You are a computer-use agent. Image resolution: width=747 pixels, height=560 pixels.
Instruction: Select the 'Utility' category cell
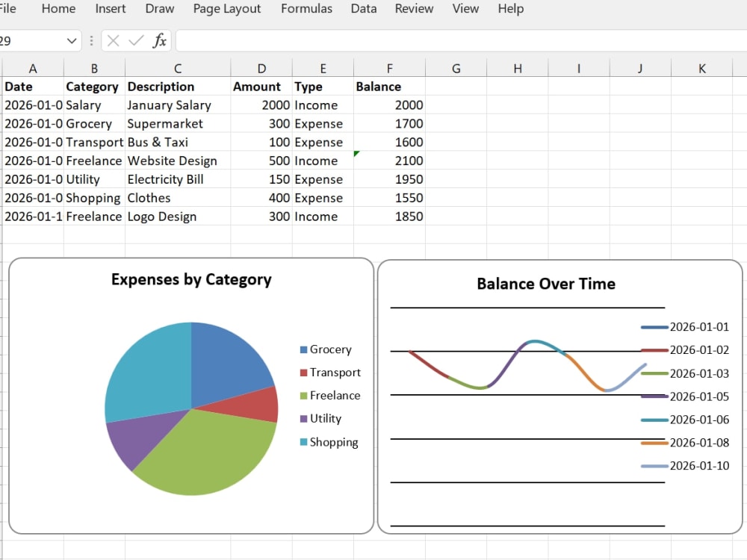point(94,179)
